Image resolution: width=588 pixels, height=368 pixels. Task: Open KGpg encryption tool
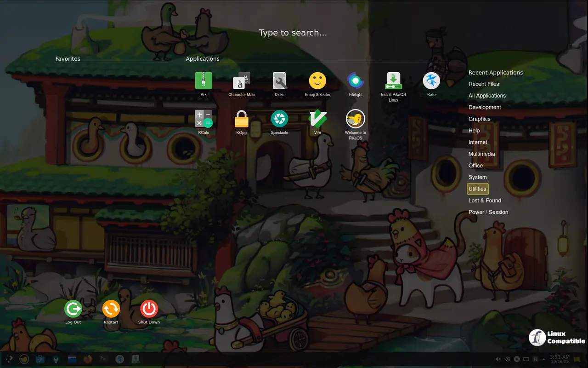[241, 119]
